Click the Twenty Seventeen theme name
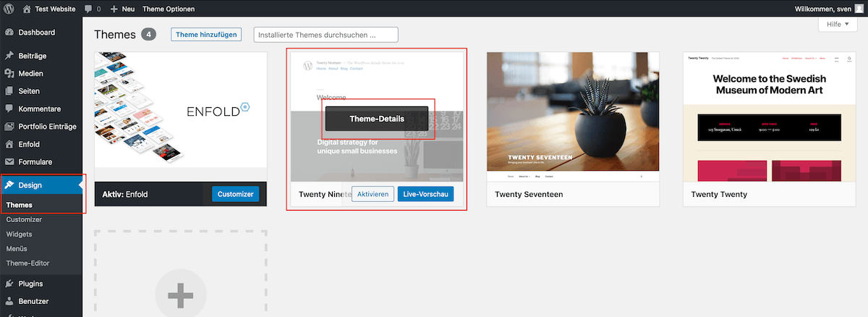The width and height of the screenshot is (868, 317). click(x=529, y=195)
